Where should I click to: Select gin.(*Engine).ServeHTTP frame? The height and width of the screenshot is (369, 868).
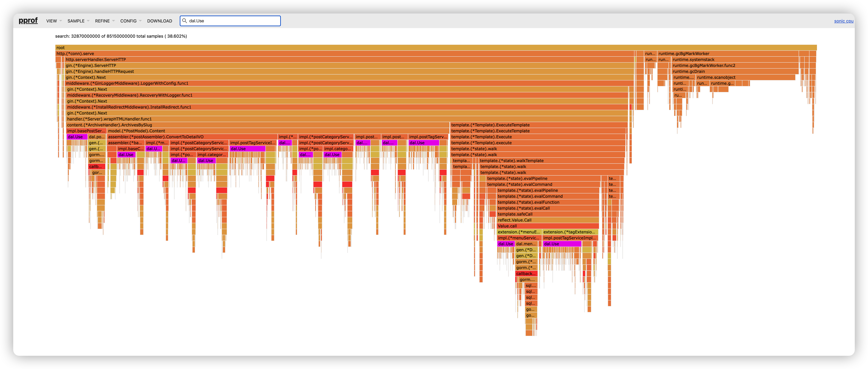click(x=349, y=65)
